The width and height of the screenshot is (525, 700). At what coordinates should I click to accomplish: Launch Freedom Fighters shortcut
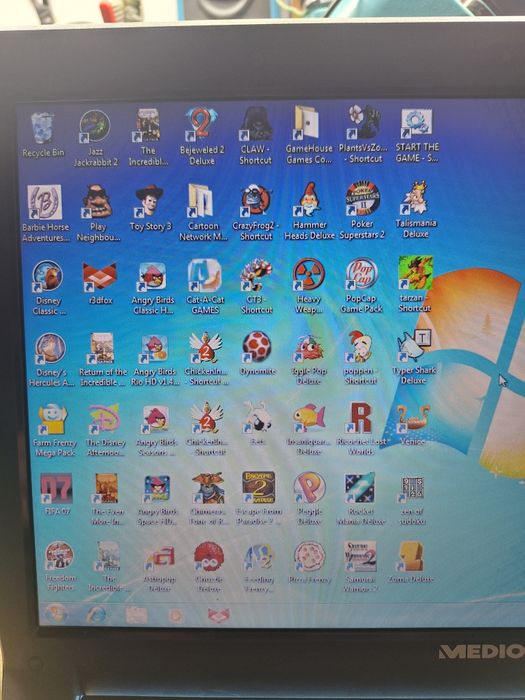click(59, 556)
